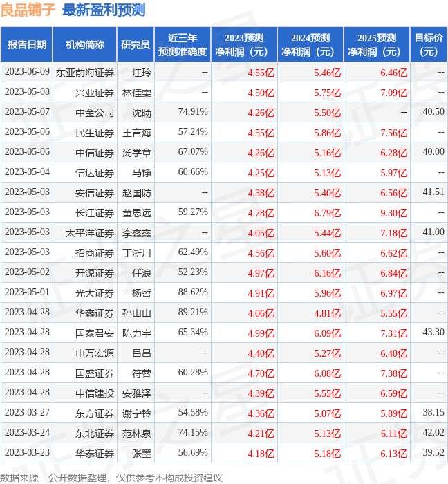The height and width of the screenshot is (484, 448).
Task: Click the 报告日期 column header
Action: pyautogui.click(x=27, y=44)
